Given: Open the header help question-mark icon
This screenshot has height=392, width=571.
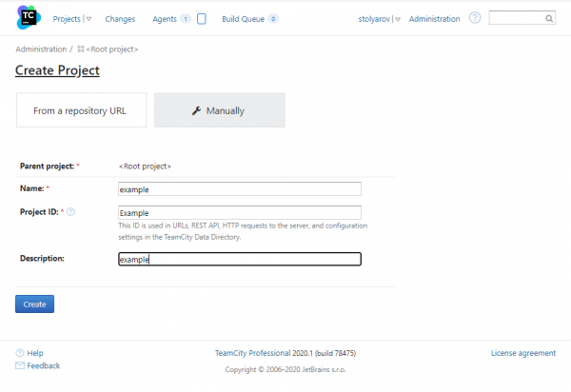Looking at the screenshot, I should 475,18.
